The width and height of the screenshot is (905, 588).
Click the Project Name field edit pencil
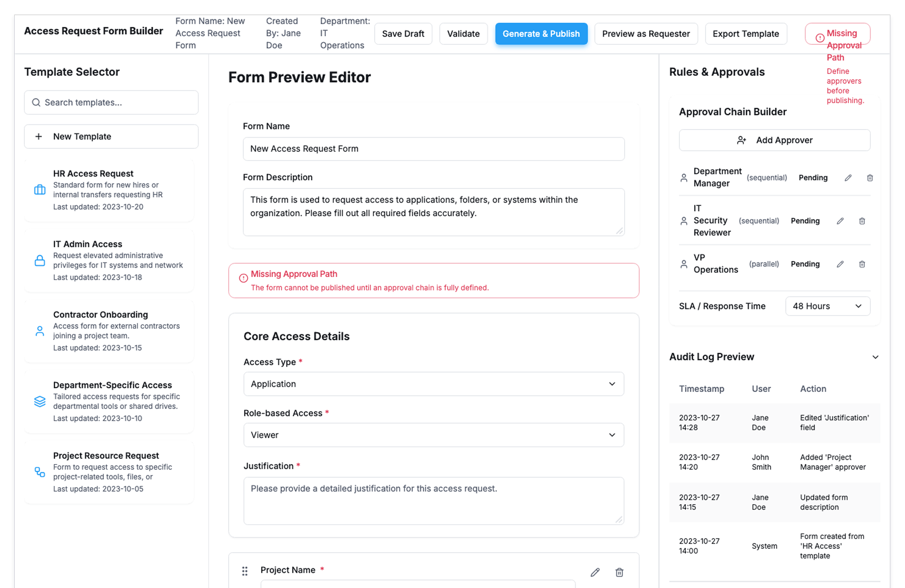(595, 572)
